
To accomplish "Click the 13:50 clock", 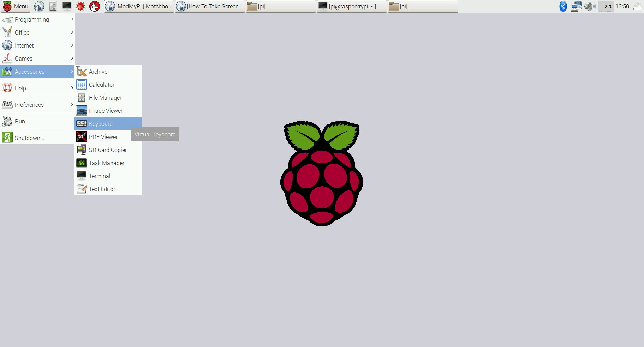I will [x=622, y=6].
